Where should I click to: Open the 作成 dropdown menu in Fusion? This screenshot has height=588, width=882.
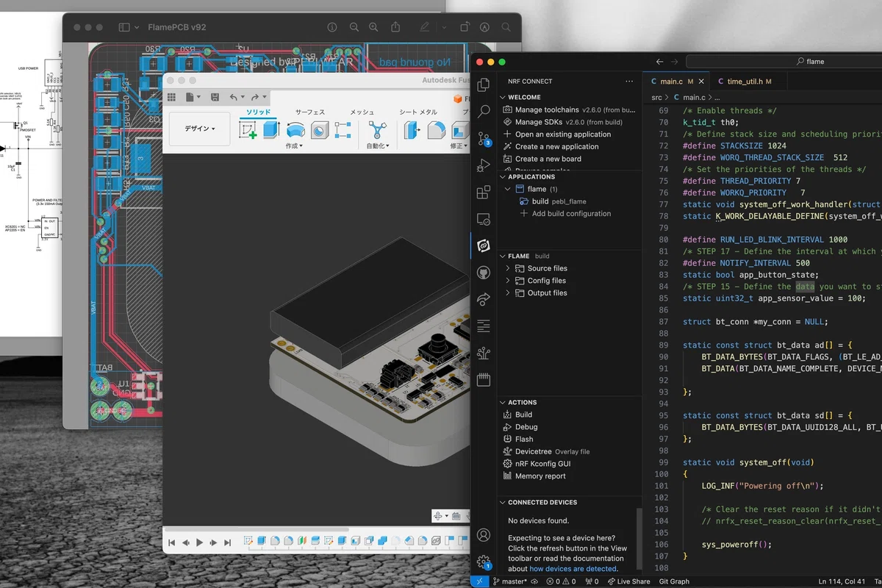(294, 146)
